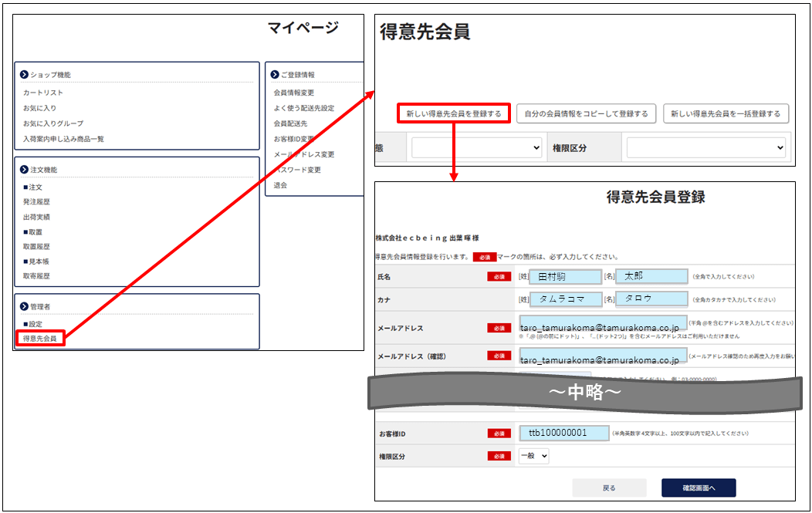Expand the 権限区分 filter dropdown

point(705,147)
